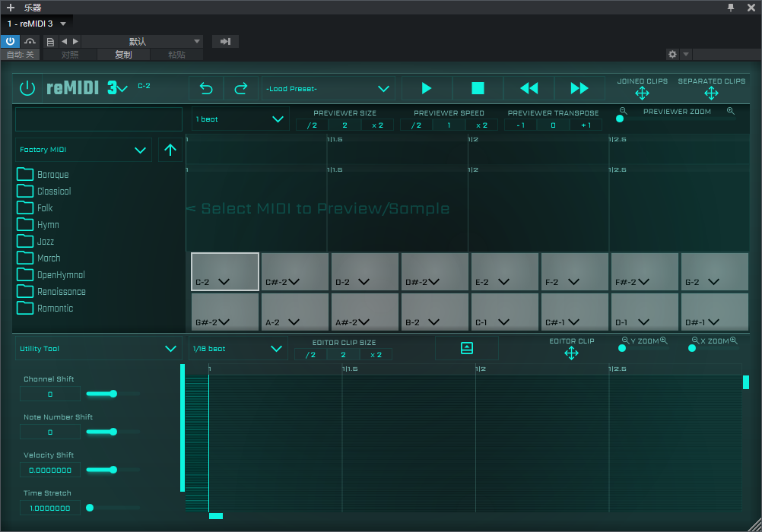Click the undo arrow icon
The image size is (762, 532).
[206, 88]
